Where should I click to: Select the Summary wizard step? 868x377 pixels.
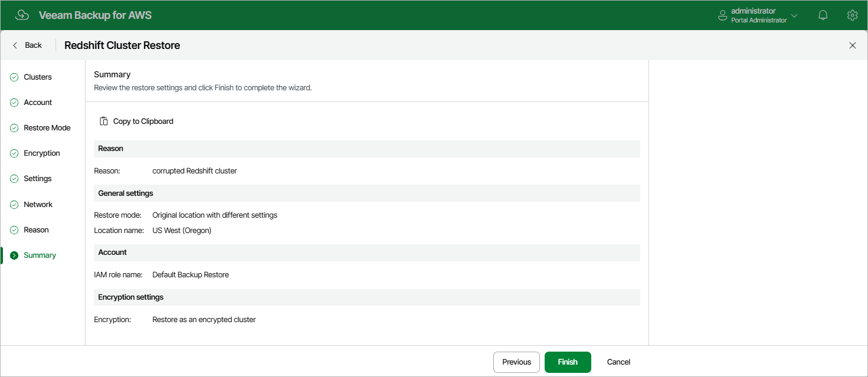(x=40, y=255)
